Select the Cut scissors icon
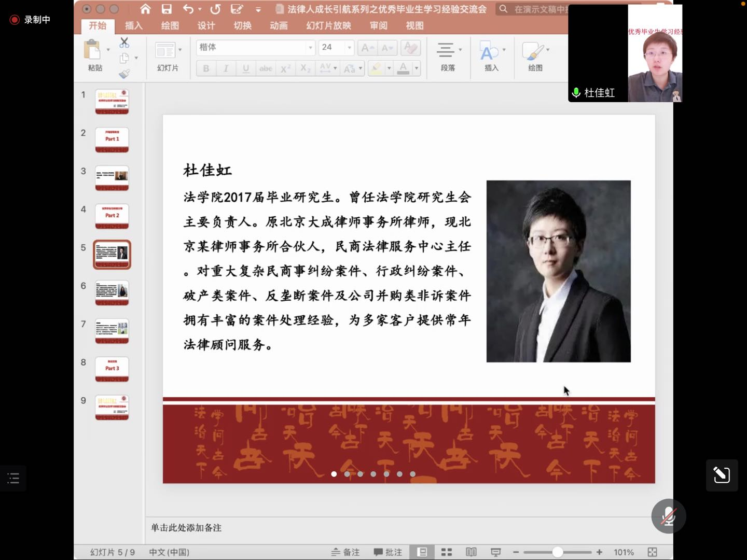 pos(125,43)
